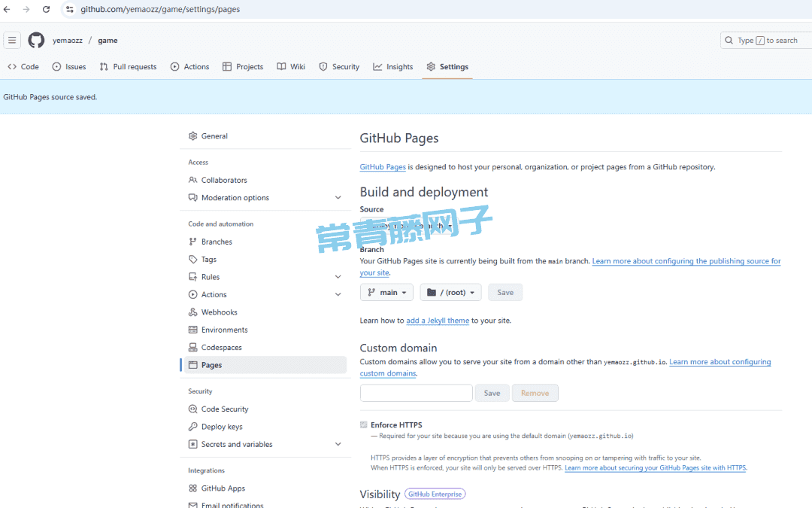This screenshot has width=812, height=508.
Task: Click the game repository name link
Action: pos(108,41)
